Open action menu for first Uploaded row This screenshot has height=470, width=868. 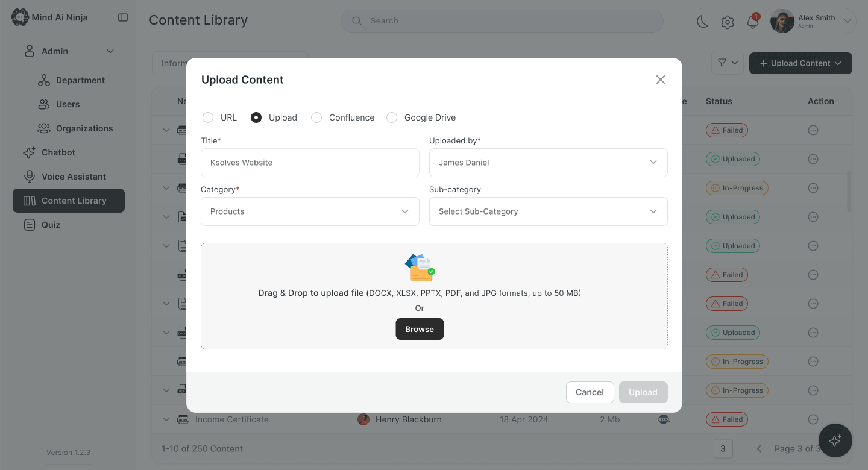(x=813, y=159)
